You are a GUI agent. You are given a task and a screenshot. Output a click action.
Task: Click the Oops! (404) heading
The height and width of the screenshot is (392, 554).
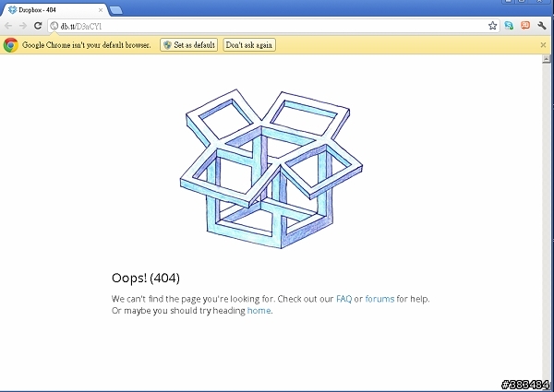tap(146, 278)
